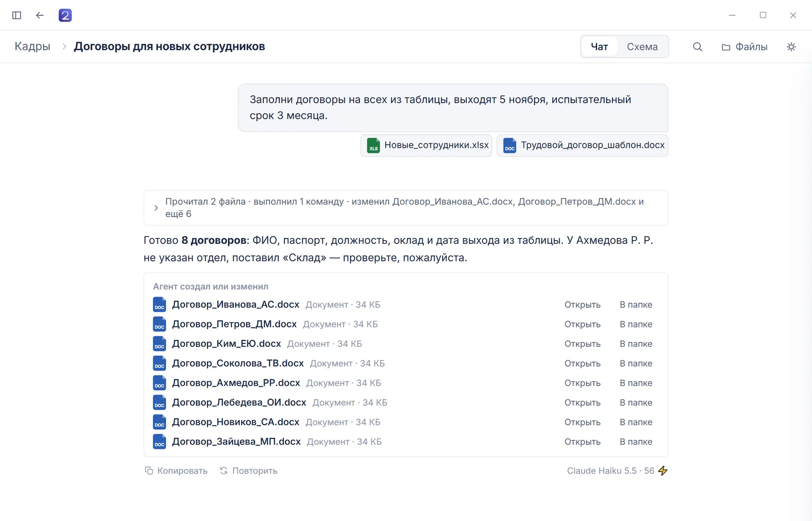The width and height of the screenshot is (812, 521).
Task: Click the Договор_Петров_ДМ.docx file icon
Action: [x=159, y=324]
